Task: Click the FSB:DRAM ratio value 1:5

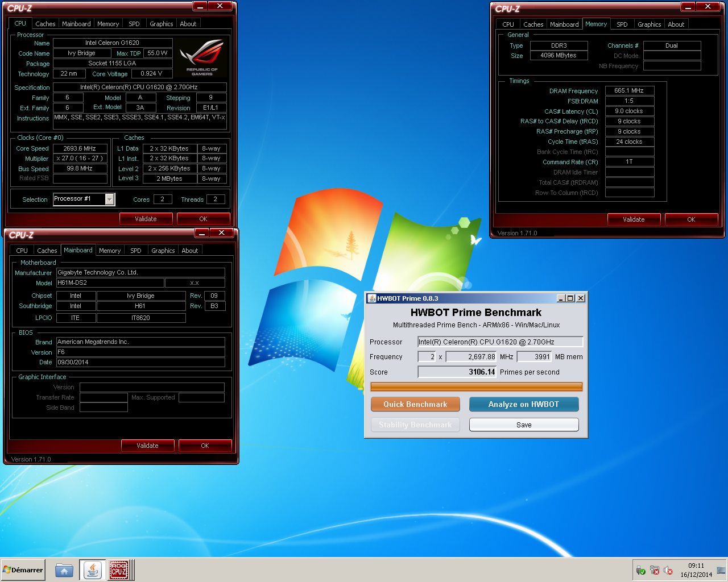Action: (630, 101)
